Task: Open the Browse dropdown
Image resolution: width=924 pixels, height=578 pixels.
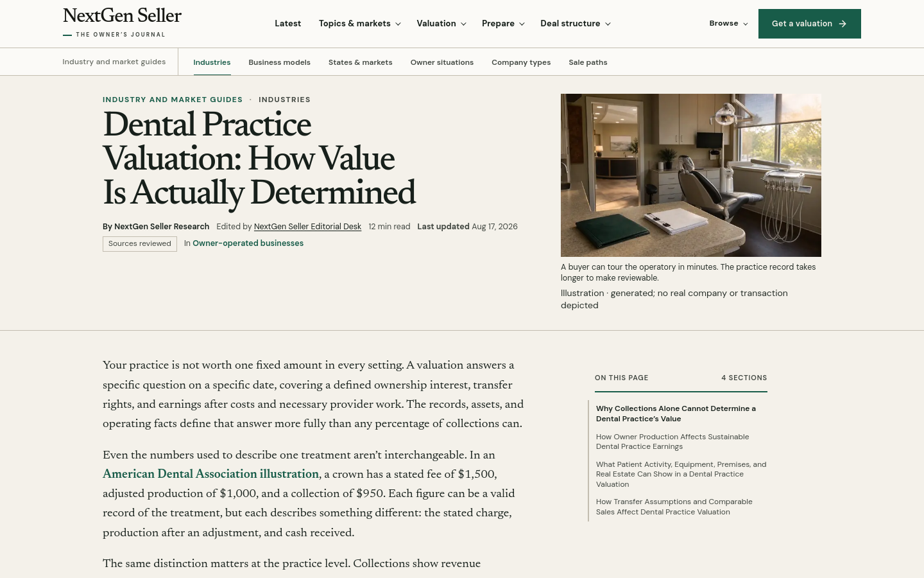Action: [x=729, y=24]
